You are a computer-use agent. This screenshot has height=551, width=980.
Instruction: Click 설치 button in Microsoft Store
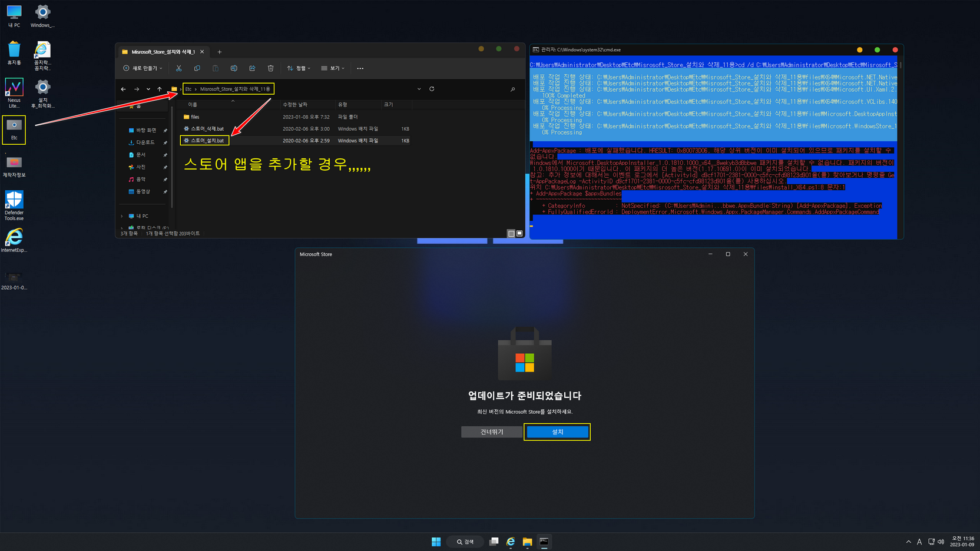coord(557,432)
